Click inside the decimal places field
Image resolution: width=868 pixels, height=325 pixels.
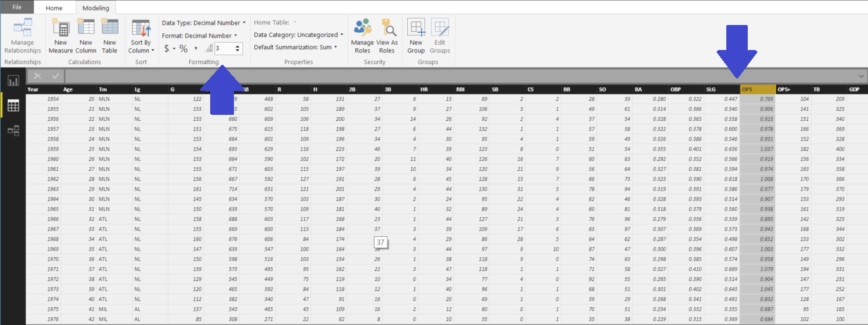[x=224, y=49]
